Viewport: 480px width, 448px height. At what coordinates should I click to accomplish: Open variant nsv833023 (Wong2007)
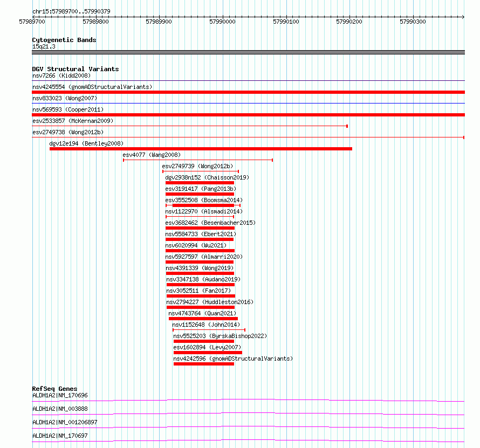point(65,98)
